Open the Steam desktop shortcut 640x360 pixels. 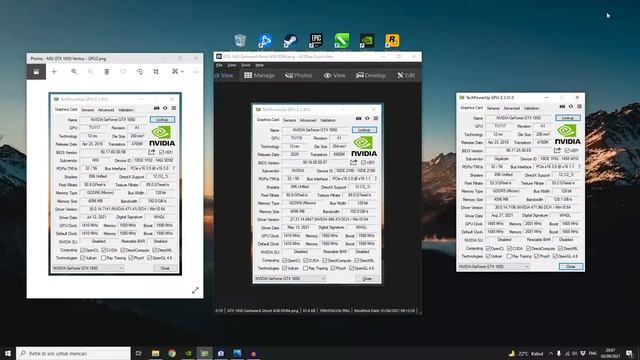tap(290, 40)
